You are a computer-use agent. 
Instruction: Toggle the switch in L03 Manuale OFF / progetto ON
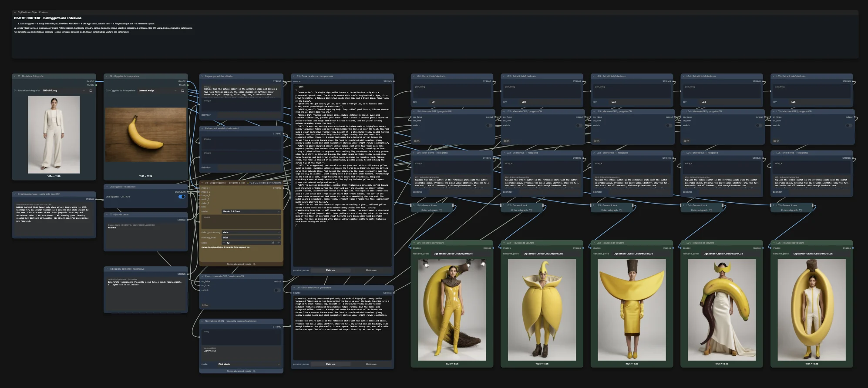click(x=669, y=125)
